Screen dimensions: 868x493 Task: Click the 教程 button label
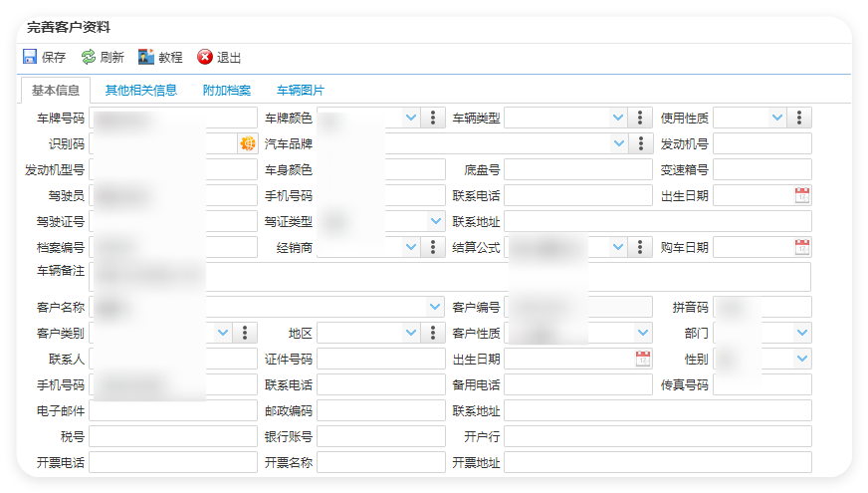[170, 57]
